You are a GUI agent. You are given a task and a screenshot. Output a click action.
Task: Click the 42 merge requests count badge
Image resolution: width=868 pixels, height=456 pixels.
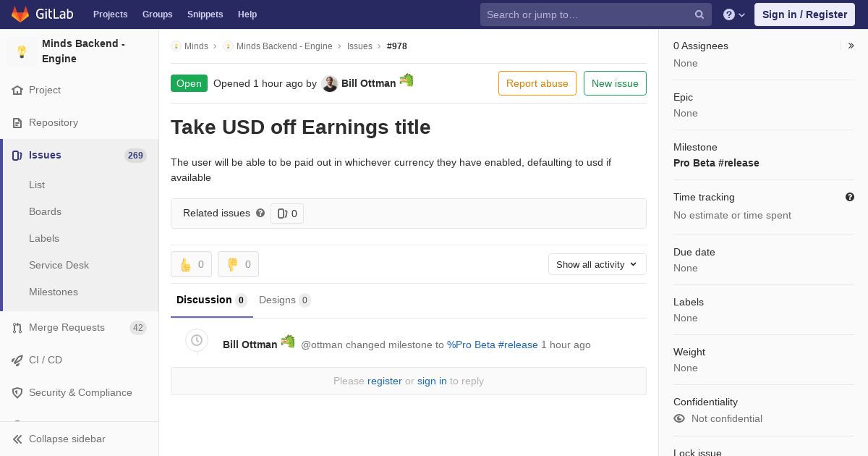coord(138,328)
